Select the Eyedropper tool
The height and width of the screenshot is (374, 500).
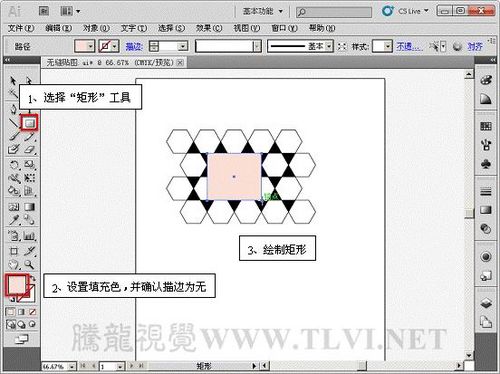click(14, 219)
